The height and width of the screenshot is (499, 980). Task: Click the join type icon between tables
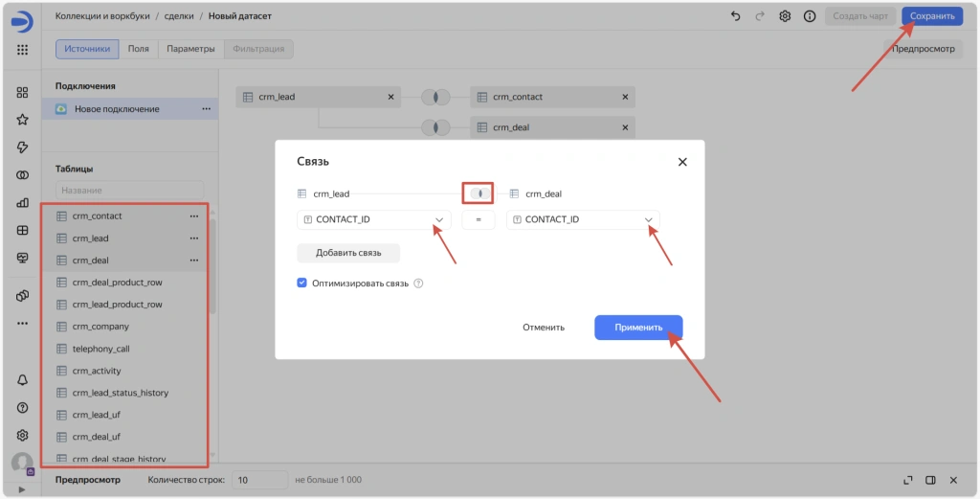click(x=478, y=193)
